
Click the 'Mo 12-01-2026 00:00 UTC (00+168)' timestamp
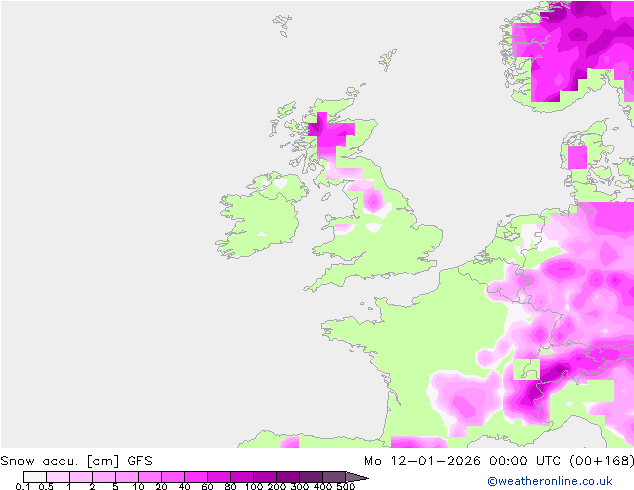coord(499,461)
